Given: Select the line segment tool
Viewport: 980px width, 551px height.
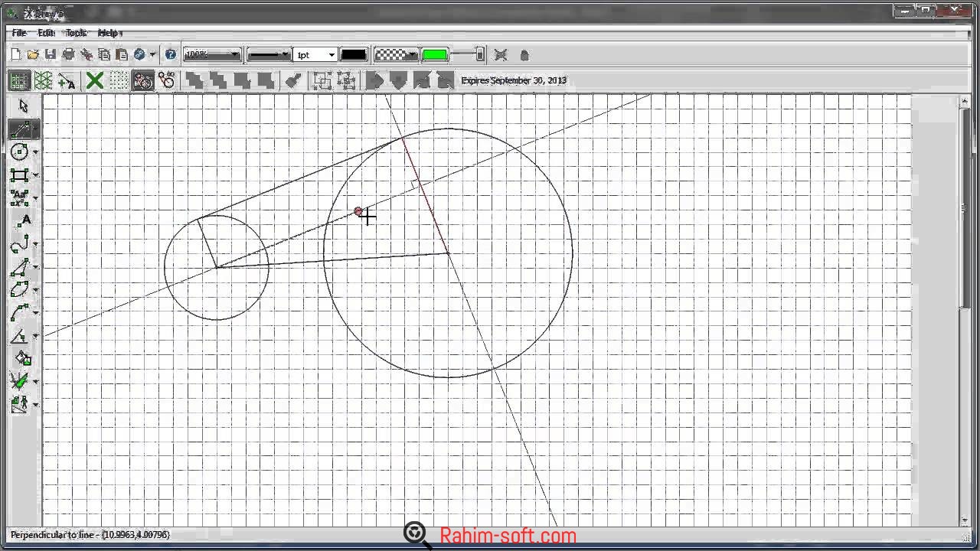Looking at the screenshot, I should click(20, 129).
